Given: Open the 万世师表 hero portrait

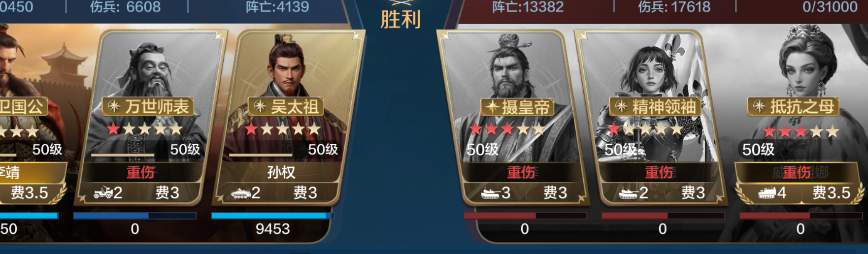Looking at the screenshot, I should pos(151,118).
